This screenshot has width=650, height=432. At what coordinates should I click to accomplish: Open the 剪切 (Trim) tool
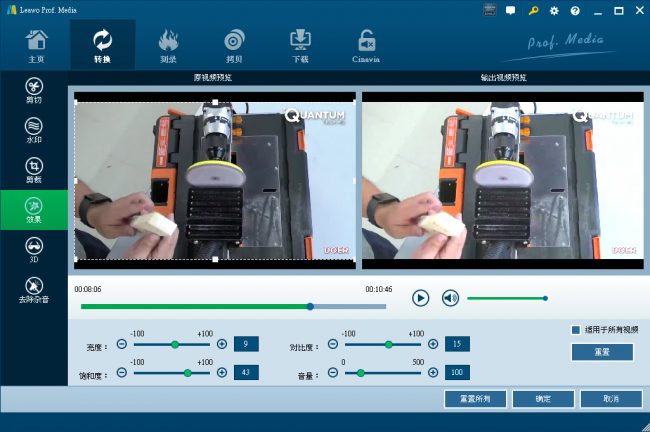[x=34, y=91]
